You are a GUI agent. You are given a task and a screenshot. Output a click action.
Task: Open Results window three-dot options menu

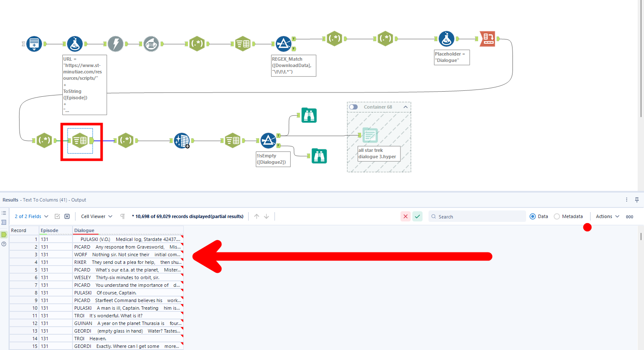(x=627, y=200)
